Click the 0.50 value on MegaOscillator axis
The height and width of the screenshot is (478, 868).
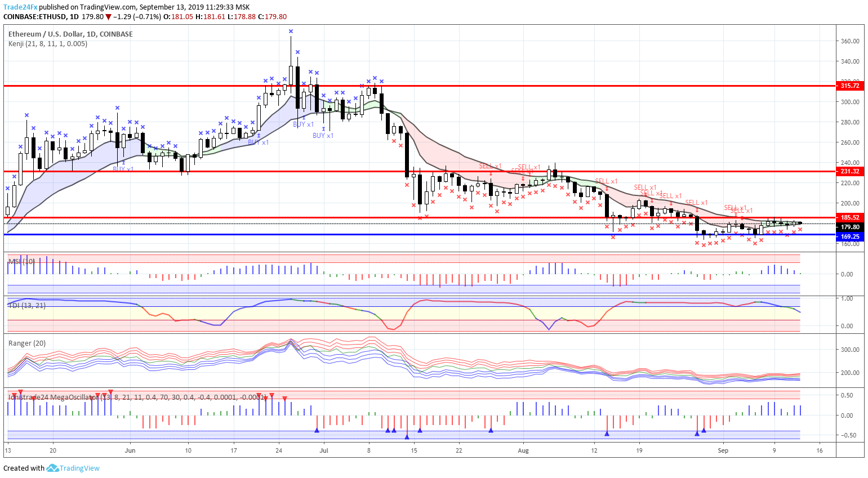[847, 395]
